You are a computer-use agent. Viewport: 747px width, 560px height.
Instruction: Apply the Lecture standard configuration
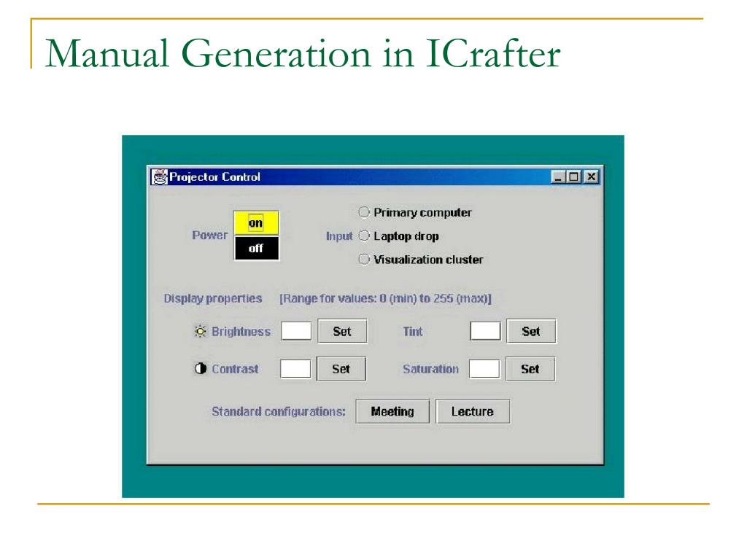pos(473,411)
